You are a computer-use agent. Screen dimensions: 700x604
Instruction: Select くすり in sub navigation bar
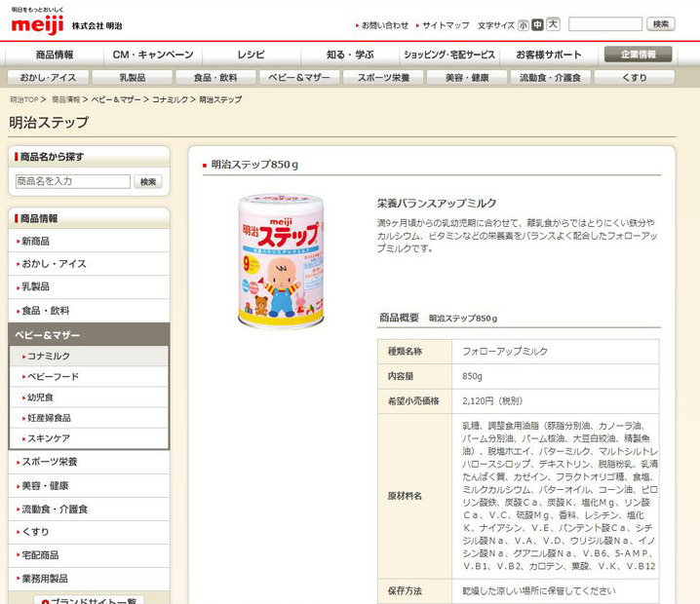point(635,78)
